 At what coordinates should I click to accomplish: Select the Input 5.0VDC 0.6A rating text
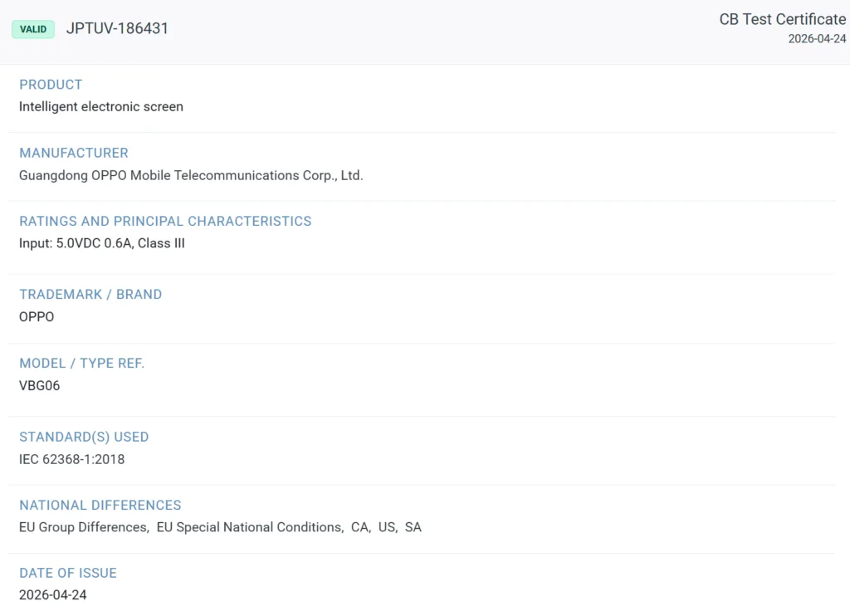[76, 243]
